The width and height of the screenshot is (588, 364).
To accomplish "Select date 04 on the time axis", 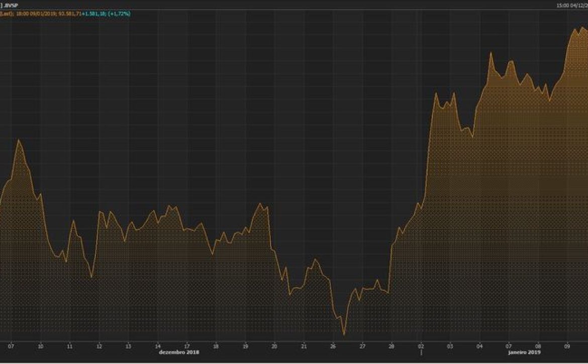I will 480,346.
